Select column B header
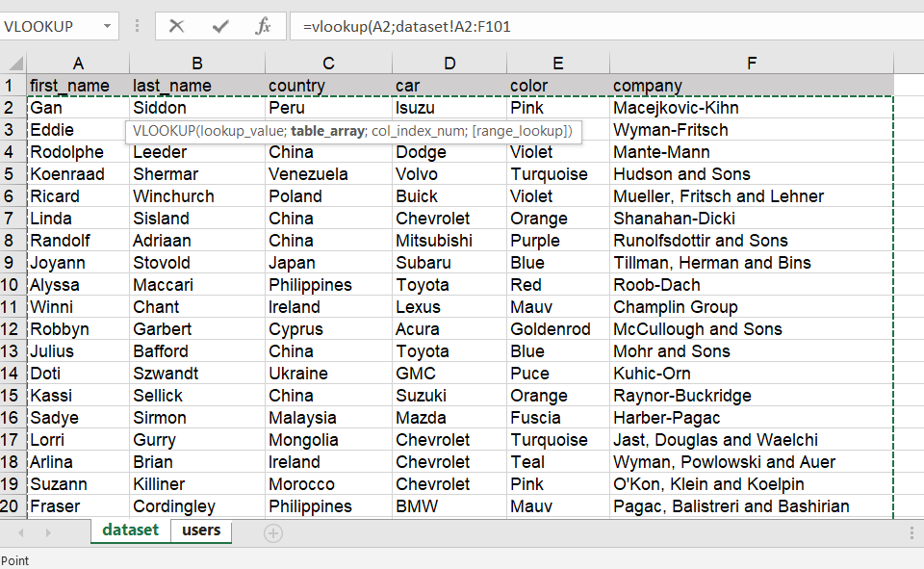This screenshot has height=569, width=924. tap(196, 64)
